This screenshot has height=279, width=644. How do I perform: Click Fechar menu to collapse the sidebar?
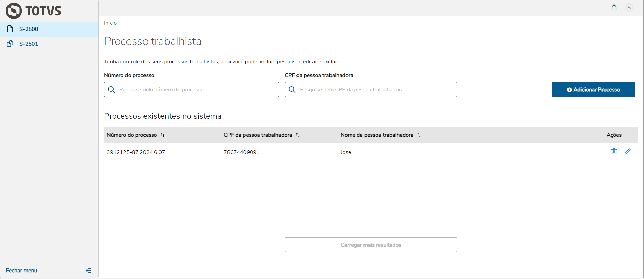[21, 271]
